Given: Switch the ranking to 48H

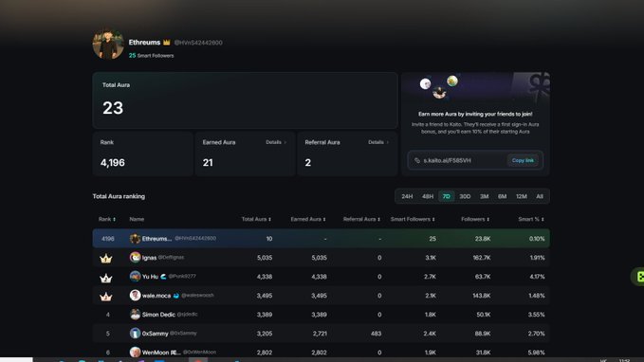Looking at the screenshot, I should (x=428, y=196).
